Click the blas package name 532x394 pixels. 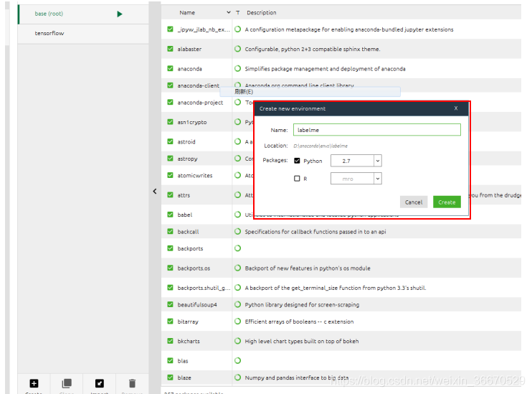(x=183, y=361)
